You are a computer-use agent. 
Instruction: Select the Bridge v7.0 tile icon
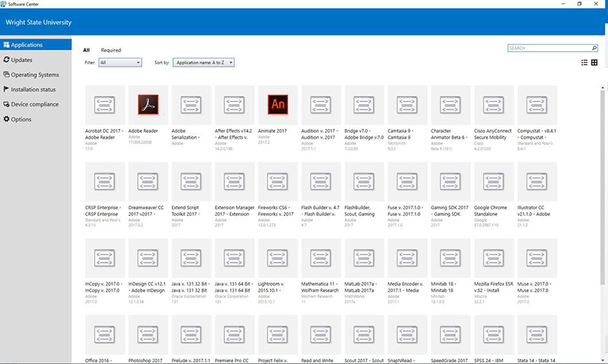click(363, 105)
